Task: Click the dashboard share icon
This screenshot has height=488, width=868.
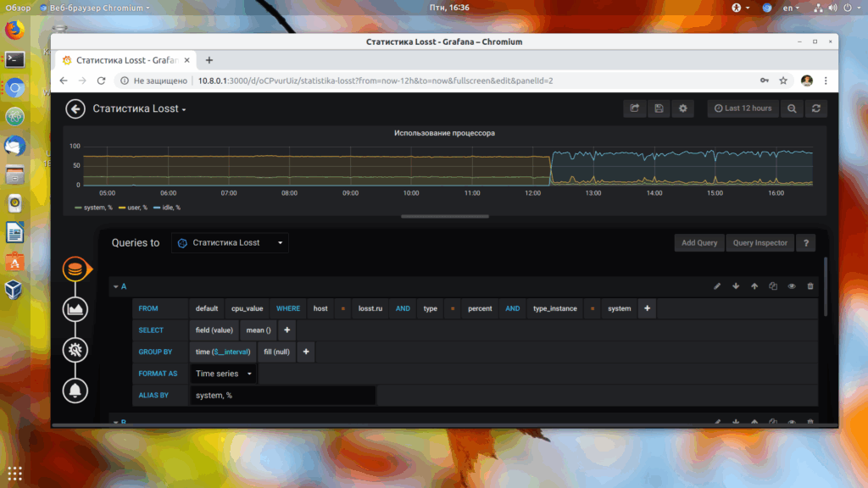Action: tap(634, 108)
